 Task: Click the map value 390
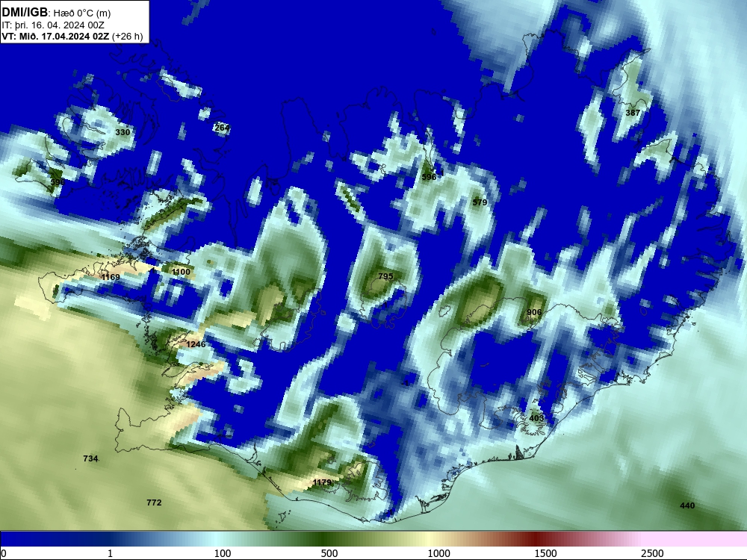[58, 182]
